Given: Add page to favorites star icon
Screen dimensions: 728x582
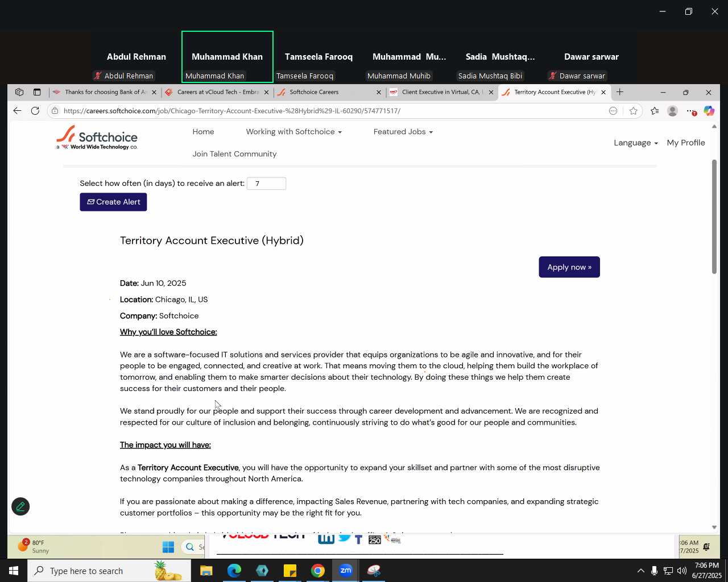Looking at the screenshot, I should [634, 111].
